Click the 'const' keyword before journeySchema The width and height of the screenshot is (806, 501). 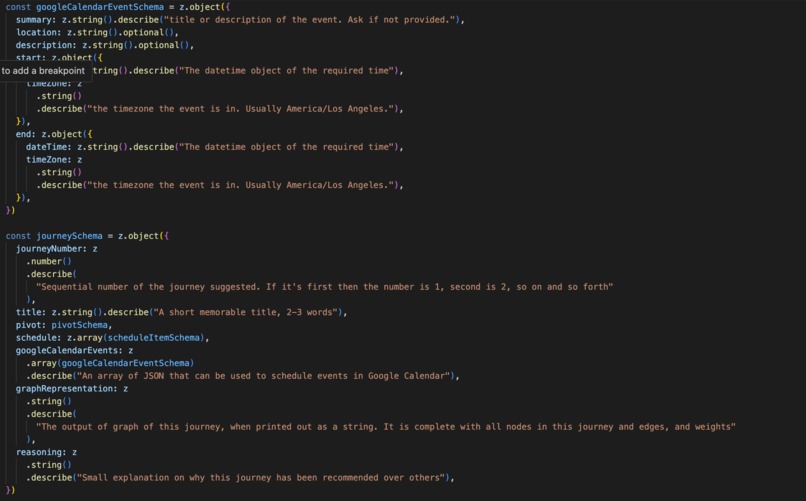pyautogui.click(x=19, y=236)
